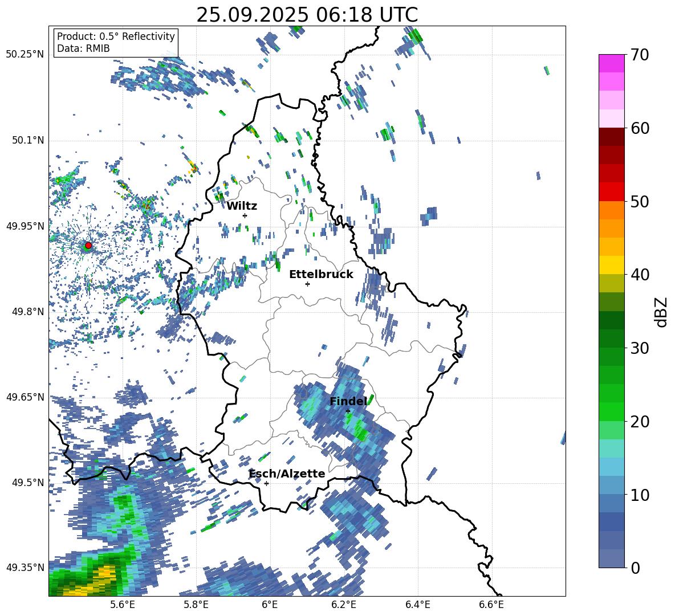
Task: Click the 20 dBZ colorbar label
Action: pyautogui.click(x=640, y=421)
